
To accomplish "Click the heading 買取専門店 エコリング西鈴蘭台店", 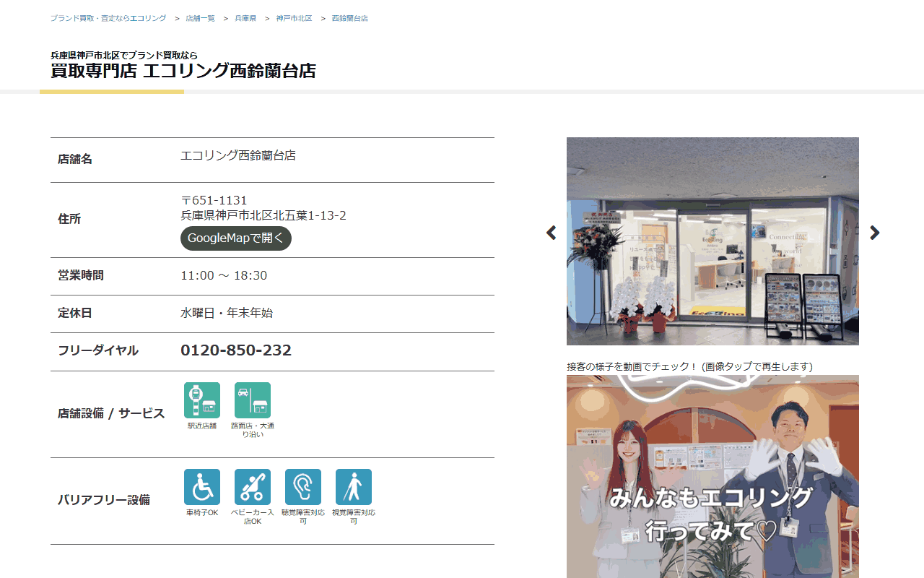I will pos(183,71).
